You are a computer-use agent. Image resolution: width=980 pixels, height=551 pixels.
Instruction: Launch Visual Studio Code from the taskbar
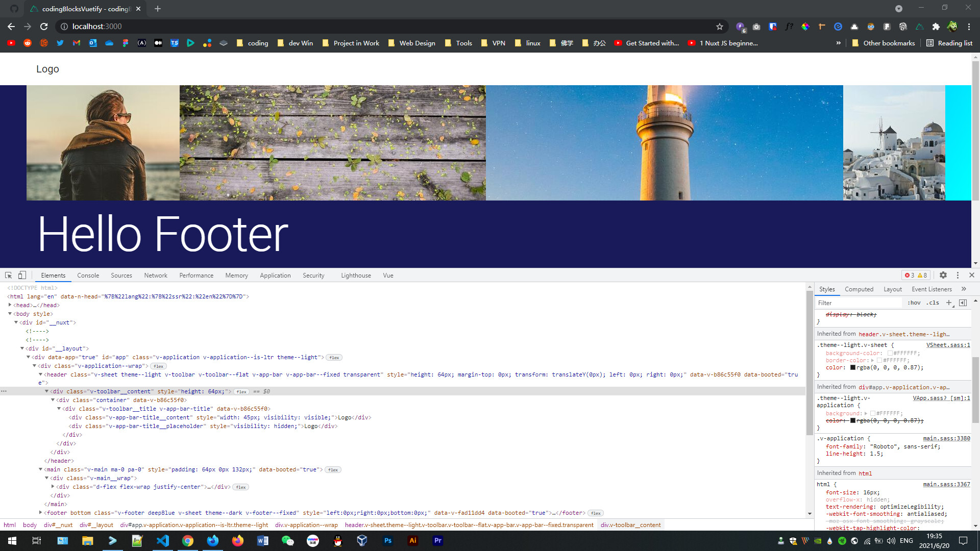pyautogui.click(x=163, y=540)
